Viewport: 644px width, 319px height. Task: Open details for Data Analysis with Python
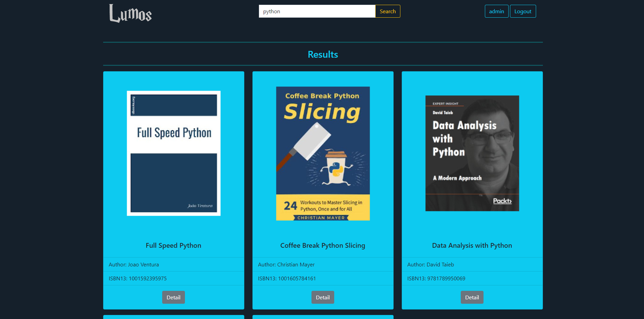pos(472,297)
